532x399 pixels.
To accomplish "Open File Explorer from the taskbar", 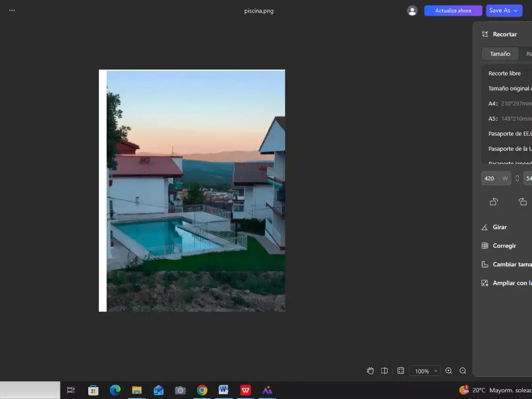I will (x=137, y=390).
